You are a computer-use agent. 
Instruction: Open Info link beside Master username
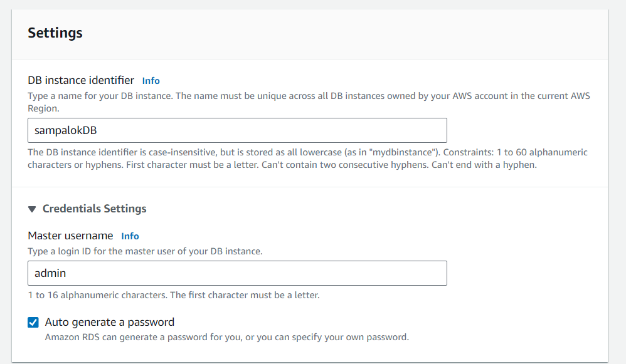point(130,236)
